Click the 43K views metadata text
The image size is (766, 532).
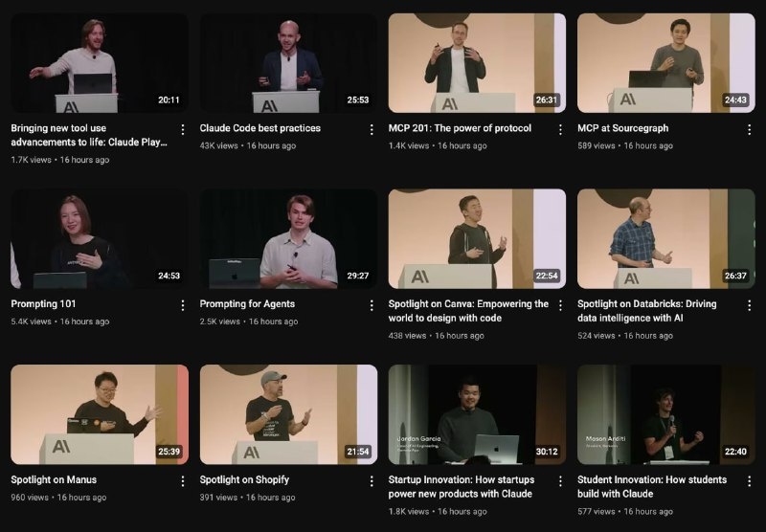point(219,145)
